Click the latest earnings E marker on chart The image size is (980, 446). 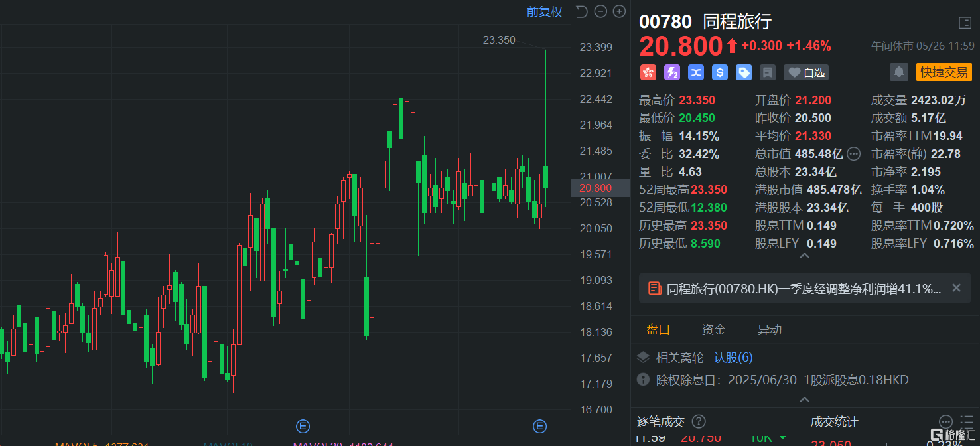539,426
